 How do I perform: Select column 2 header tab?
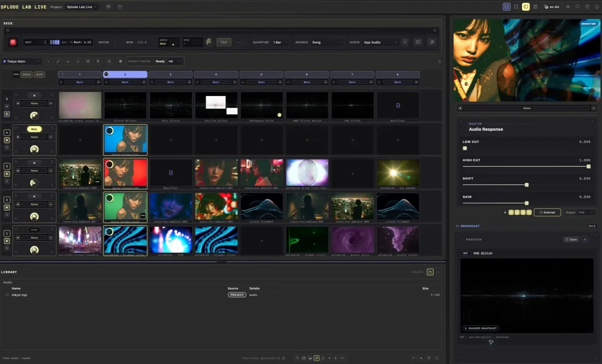(x=125, y=75)
